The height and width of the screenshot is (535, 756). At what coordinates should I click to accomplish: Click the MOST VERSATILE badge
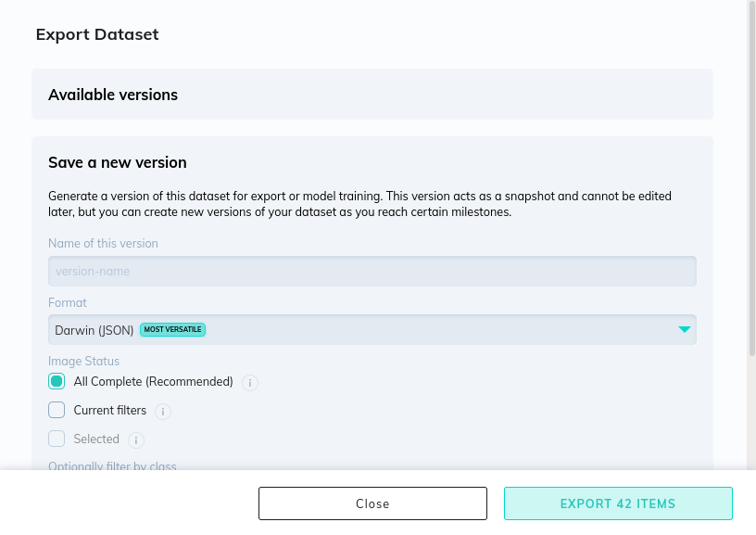point(172,329)
